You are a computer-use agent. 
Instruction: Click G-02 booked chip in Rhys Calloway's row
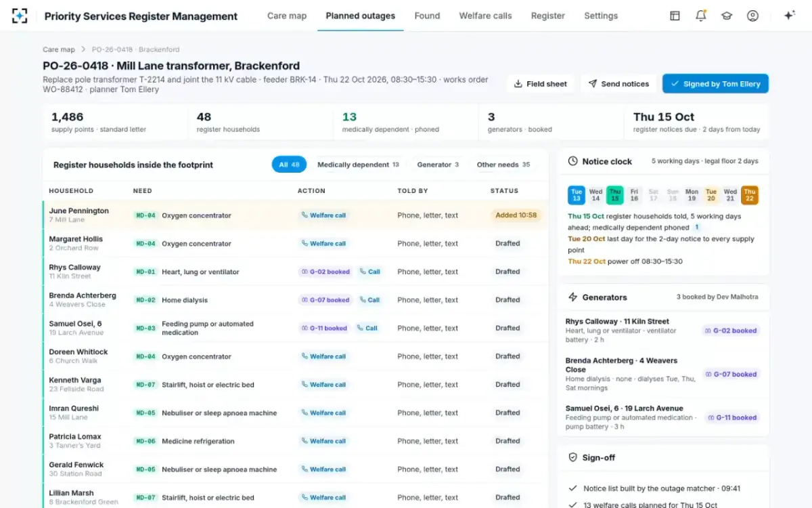coord(325,272)
